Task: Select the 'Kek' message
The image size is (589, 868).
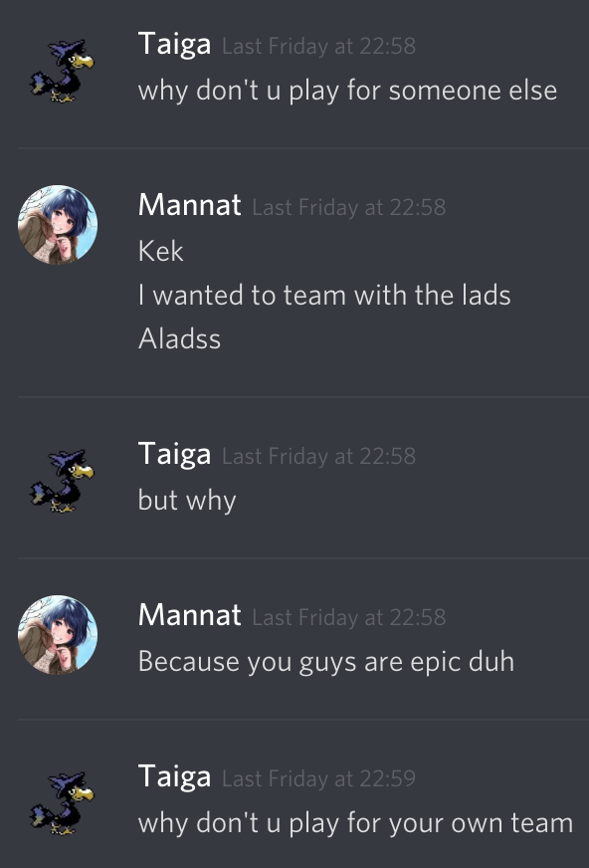Action: tap(160, 251)
